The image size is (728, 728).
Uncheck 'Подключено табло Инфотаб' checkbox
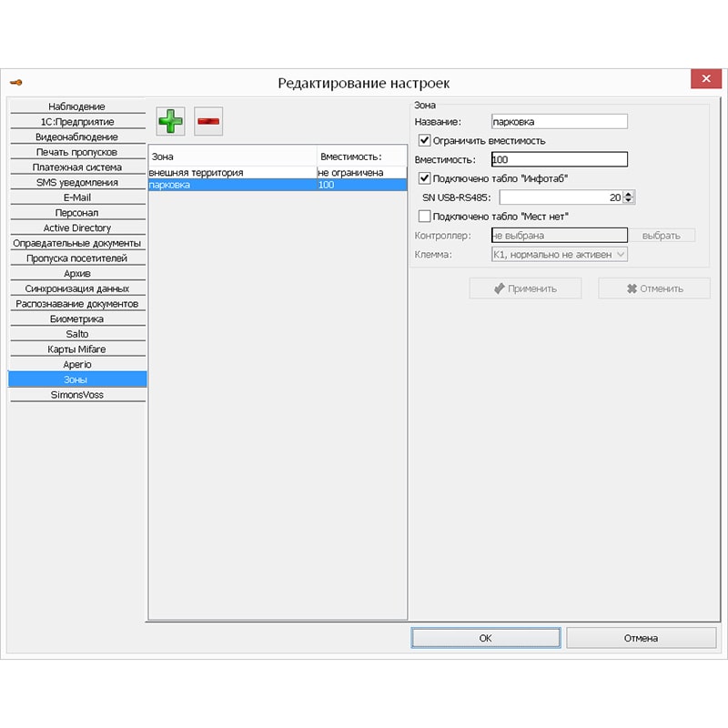tap(424, 178)
